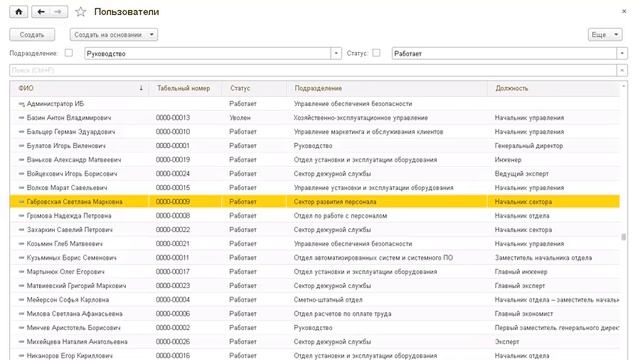640x360 pixels.
Task: Navigate back with the left arrow
Action: (x=41, y=12)
